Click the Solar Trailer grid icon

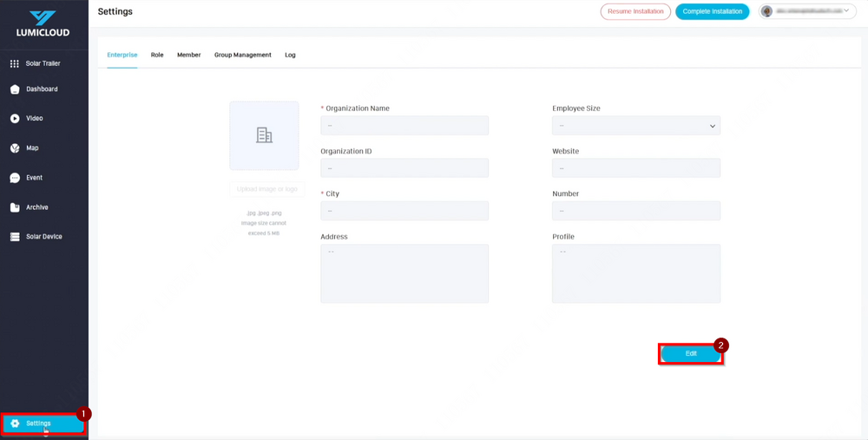tap(15, 63)
